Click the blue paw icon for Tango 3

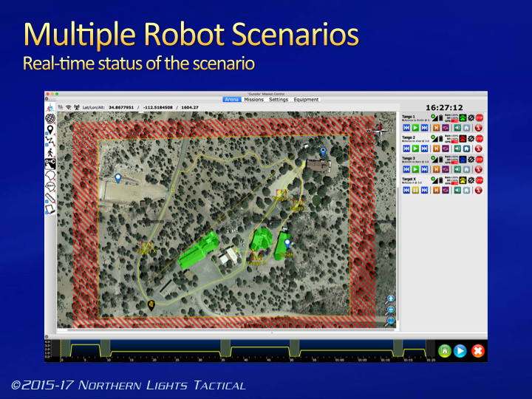click(462, 159)
